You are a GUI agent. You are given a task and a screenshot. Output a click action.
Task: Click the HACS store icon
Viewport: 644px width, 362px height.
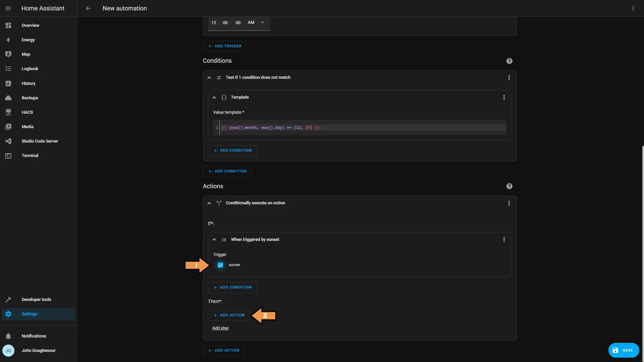(x=8, y=112)
